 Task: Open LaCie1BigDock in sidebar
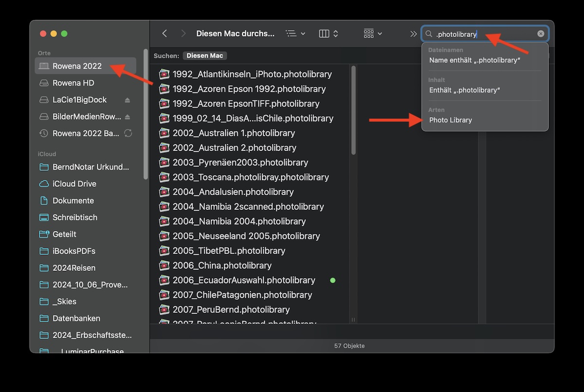pos(79,100)
